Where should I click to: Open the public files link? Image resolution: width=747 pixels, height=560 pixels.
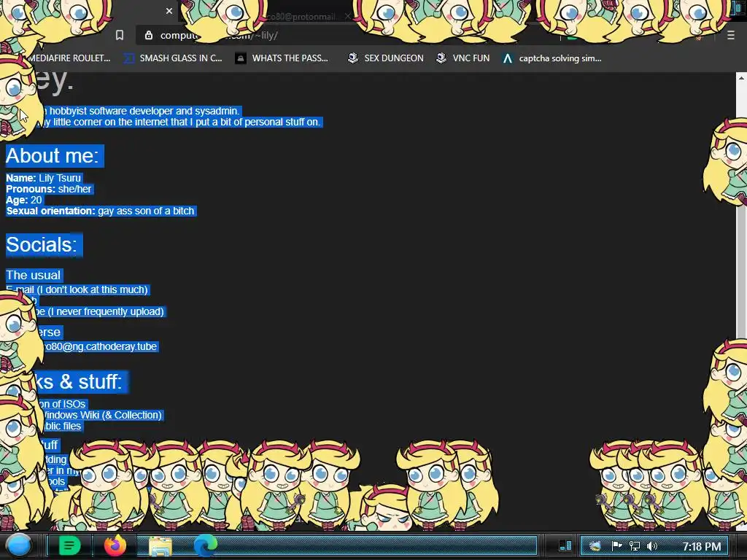point(62,426)
